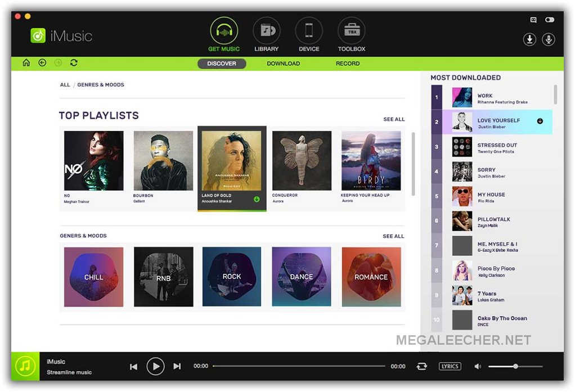
Task: Choose the Dance genre tile
Action: 302,277
